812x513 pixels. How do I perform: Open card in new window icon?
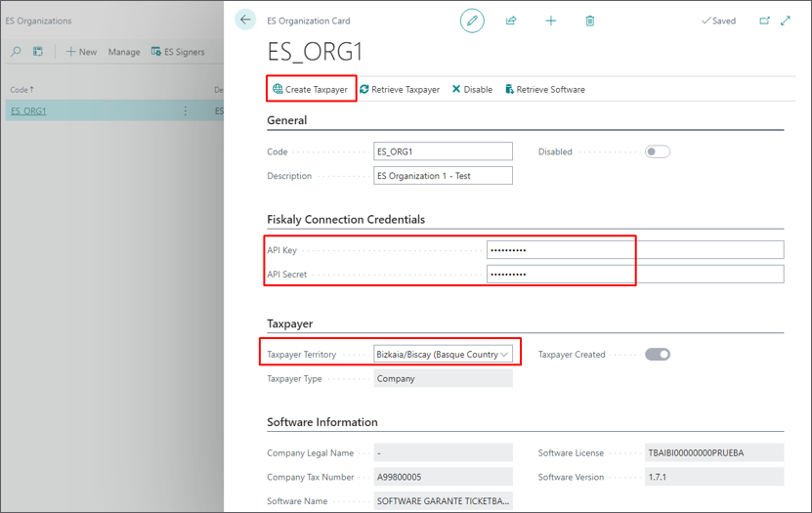pos(764,21)
